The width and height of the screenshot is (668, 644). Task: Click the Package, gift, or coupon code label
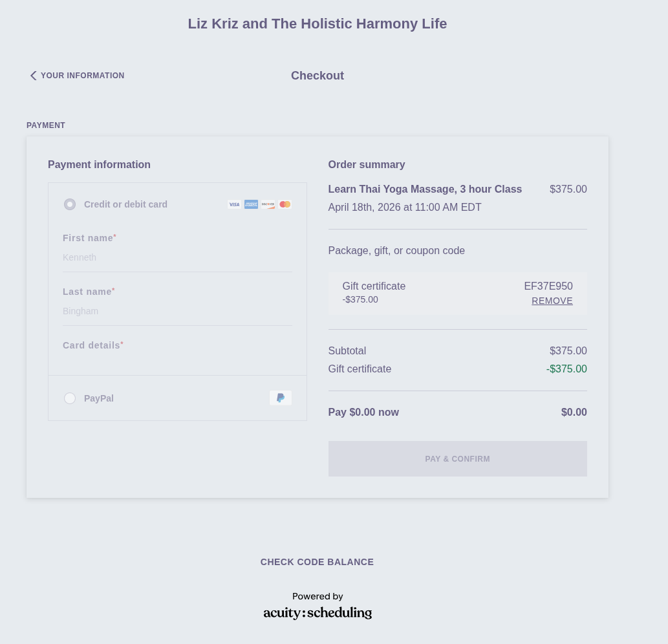tap(396, 251)
